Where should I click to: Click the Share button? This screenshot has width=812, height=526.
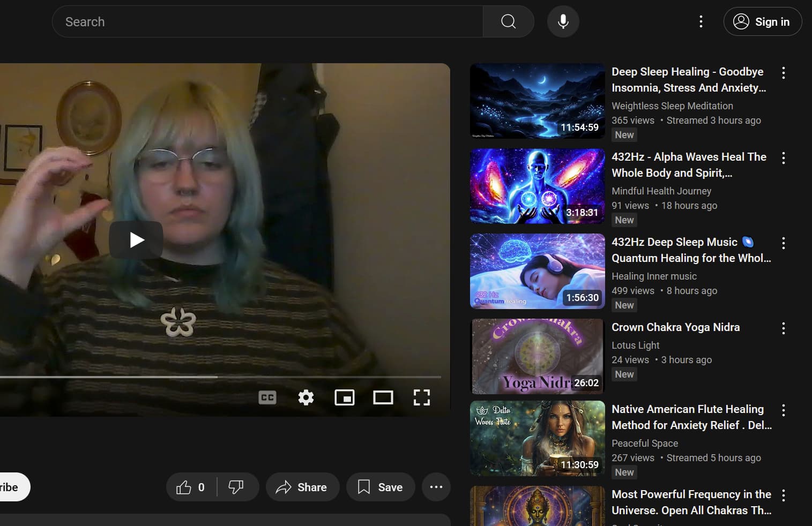click(302, 487)
